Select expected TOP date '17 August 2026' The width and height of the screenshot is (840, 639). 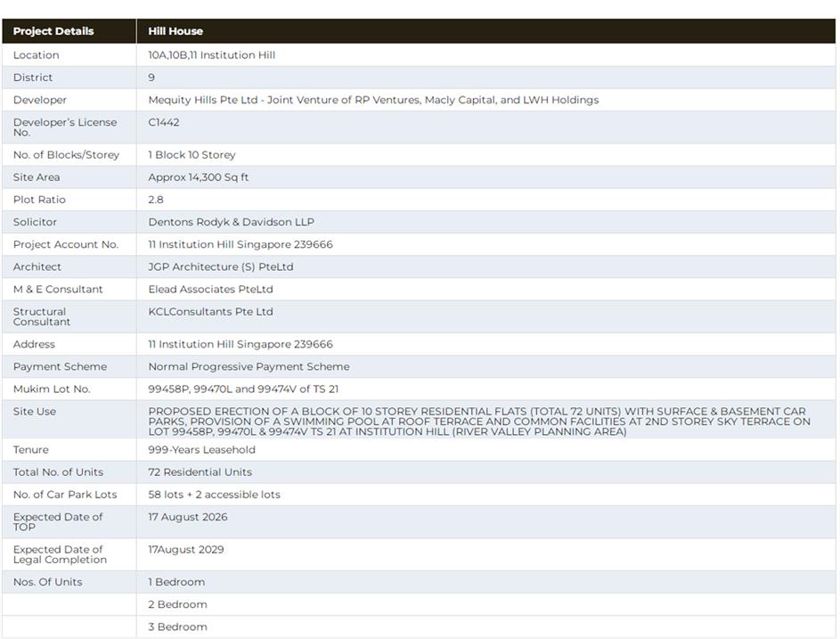[187, 517]
